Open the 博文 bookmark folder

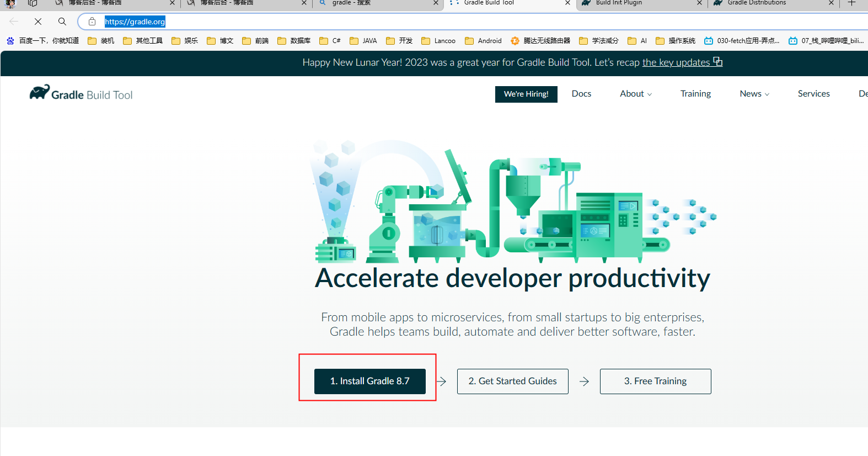(x=220, y=41)
